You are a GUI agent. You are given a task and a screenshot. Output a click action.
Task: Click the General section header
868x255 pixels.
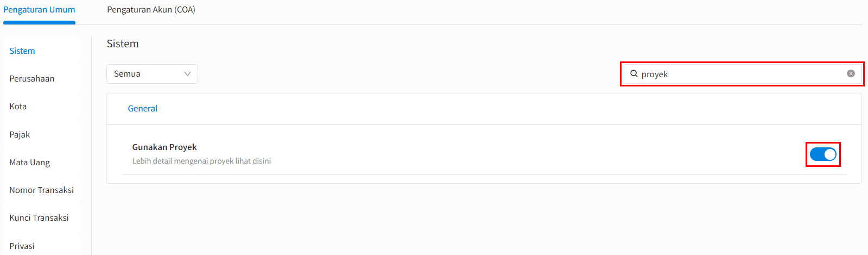pos(143,108)
